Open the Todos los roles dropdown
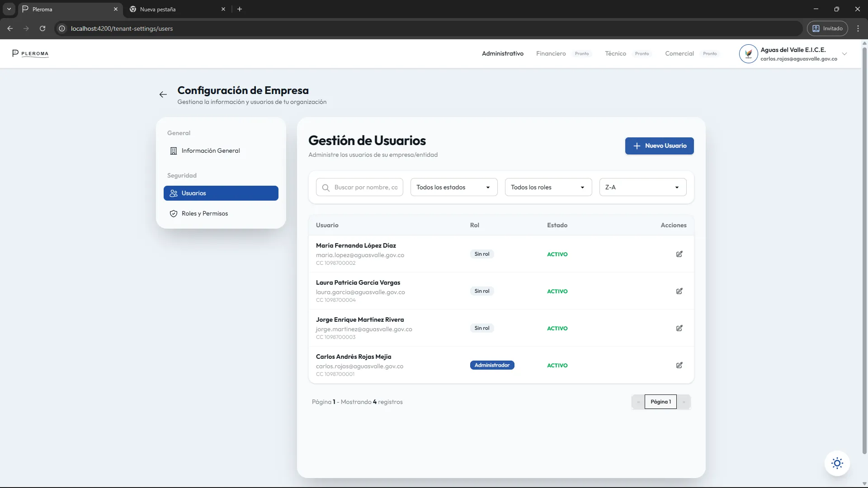Image resolution: width=868 pixels, height=488 pixels. (x=547, y=187)
